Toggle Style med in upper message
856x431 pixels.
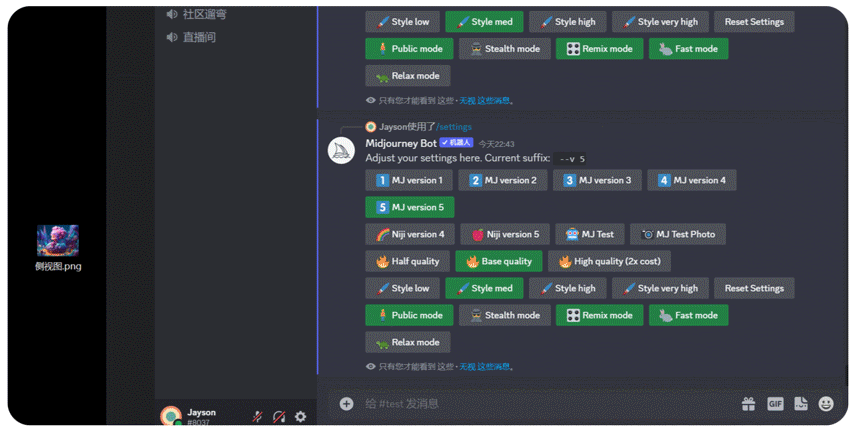point(484,22)
